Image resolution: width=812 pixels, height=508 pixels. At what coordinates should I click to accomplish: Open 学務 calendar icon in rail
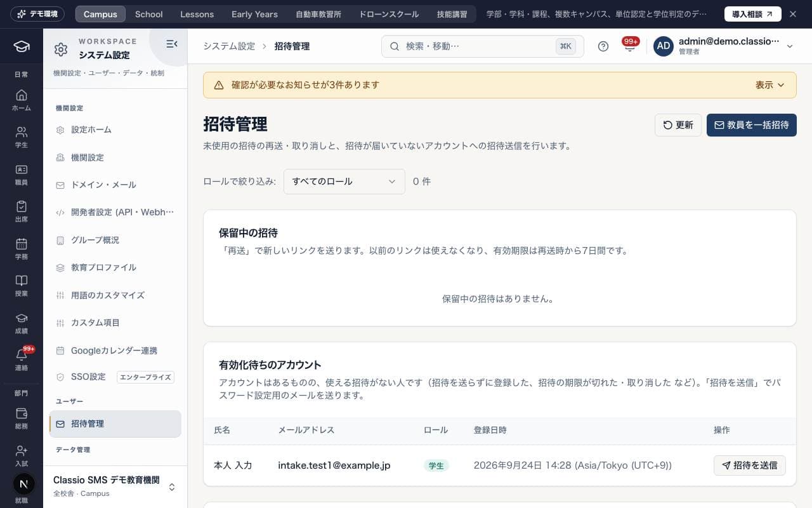pos(22,249)
